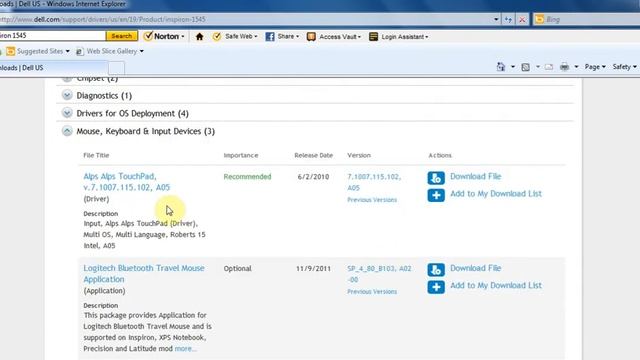Click the Safe Web checkmark icon
This screenshot has width=640, height=360.
click(217, 37)
